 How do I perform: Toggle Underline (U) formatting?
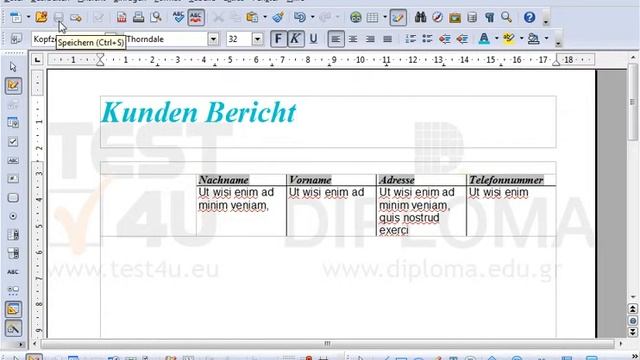click(313, 39)
